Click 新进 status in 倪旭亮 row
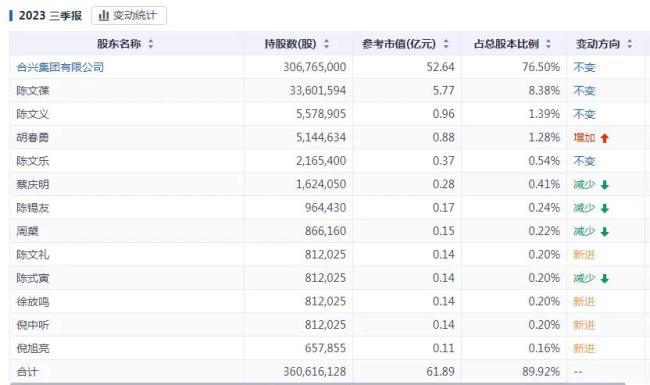650x385 pixels. point(585,348)
